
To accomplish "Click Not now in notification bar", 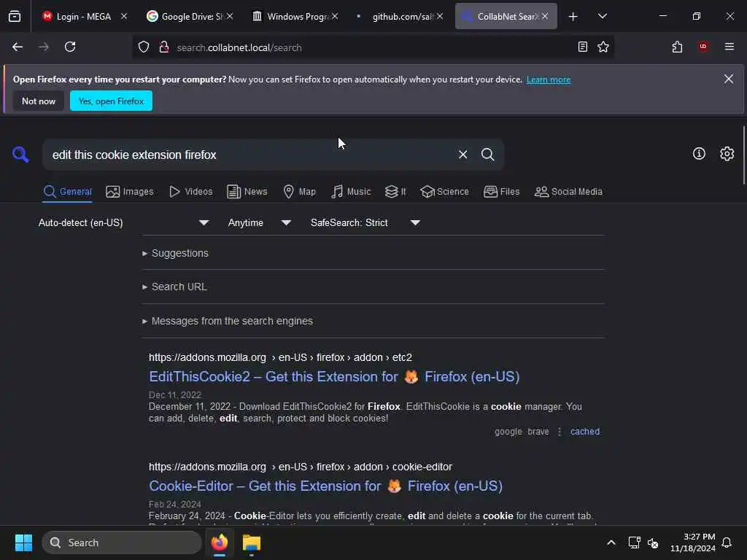I will 39,101.
